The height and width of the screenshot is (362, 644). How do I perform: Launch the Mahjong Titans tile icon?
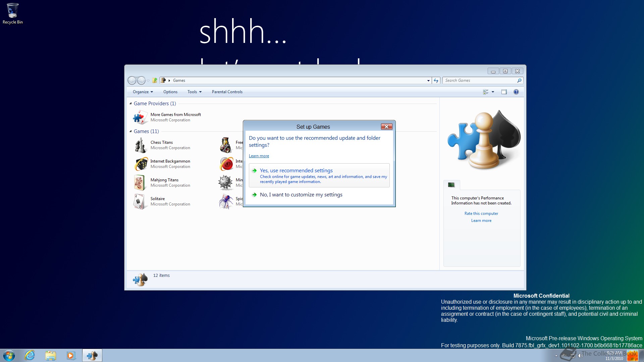(140, 183)
